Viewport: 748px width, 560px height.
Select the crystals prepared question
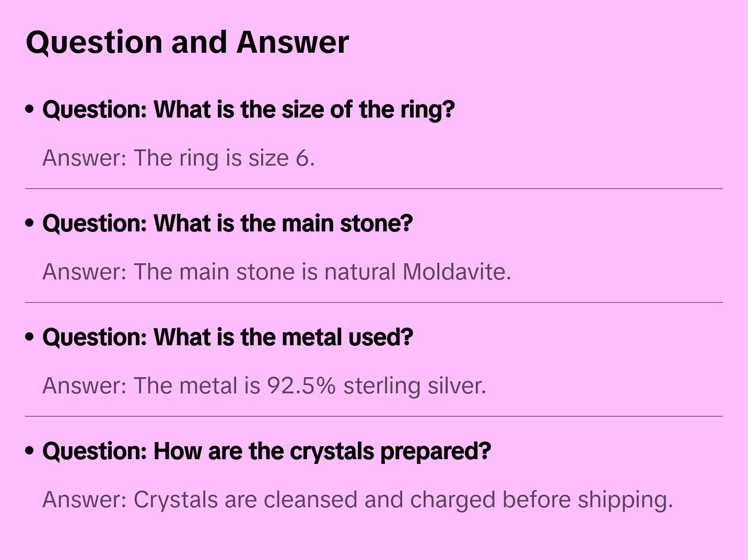click(267, 451)
